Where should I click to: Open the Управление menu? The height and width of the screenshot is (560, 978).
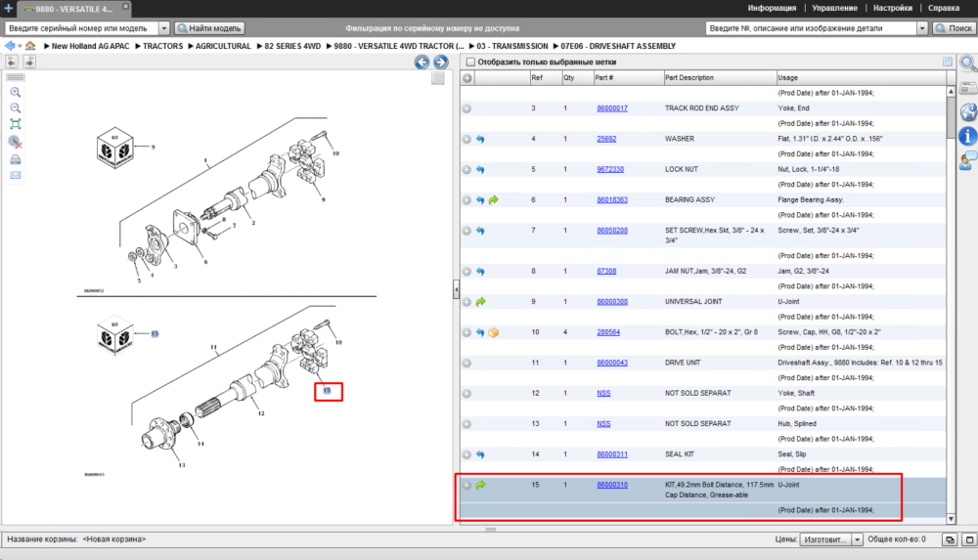click(x=834, y=8)
